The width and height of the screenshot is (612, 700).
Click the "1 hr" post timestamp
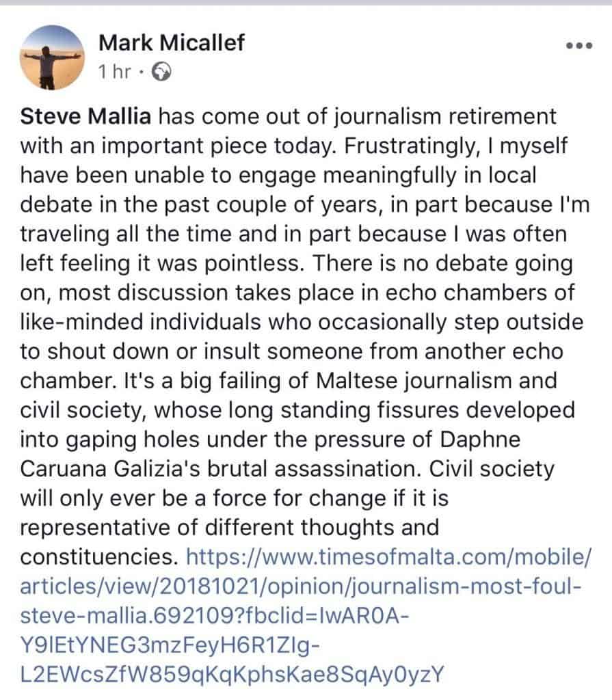coord(115,72)
